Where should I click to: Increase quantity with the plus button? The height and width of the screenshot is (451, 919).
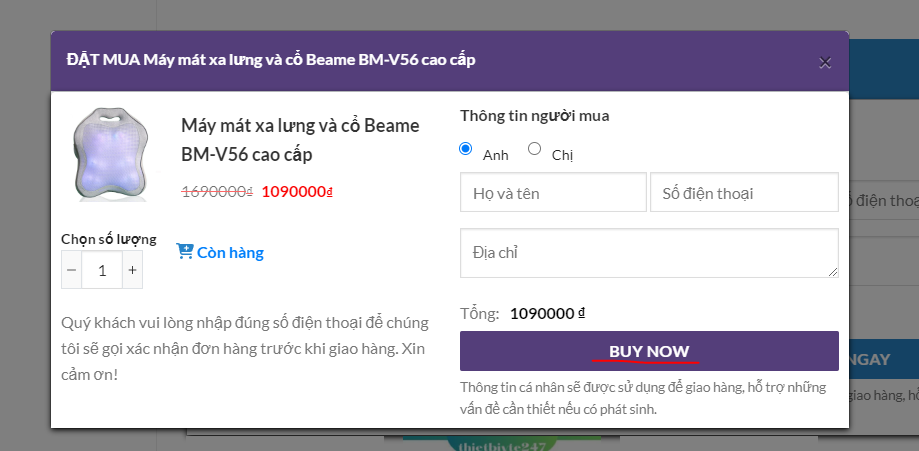click(132, 270)
